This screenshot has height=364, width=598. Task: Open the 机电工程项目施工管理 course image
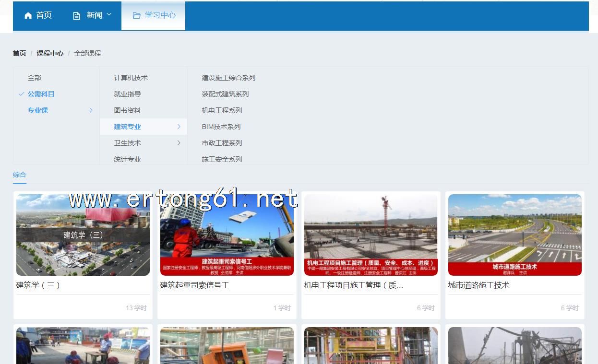(x=371, y=235)
